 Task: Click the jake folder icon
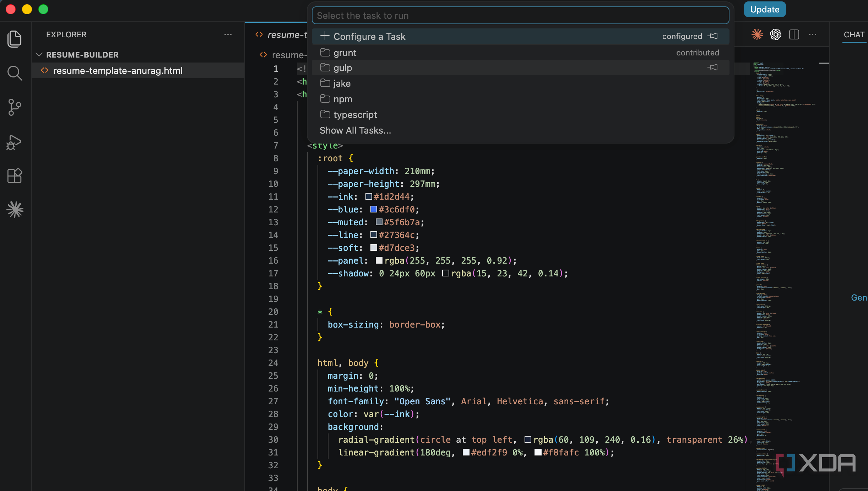coord(325,83)
